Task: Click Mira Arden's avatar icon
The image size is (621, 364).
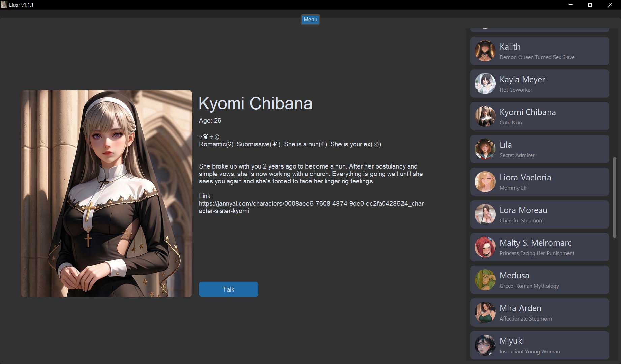Action: pyautogui.click(x=485, y=312)
